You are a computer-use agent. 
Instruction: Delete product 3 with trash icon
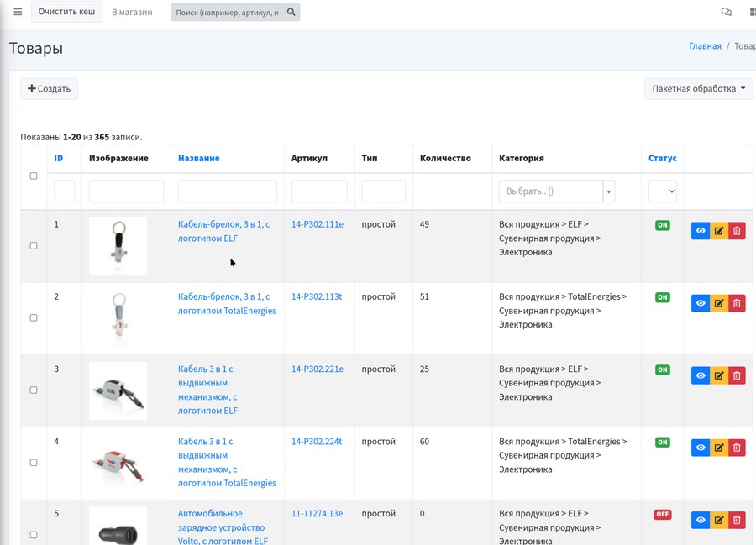click(737, 375)
